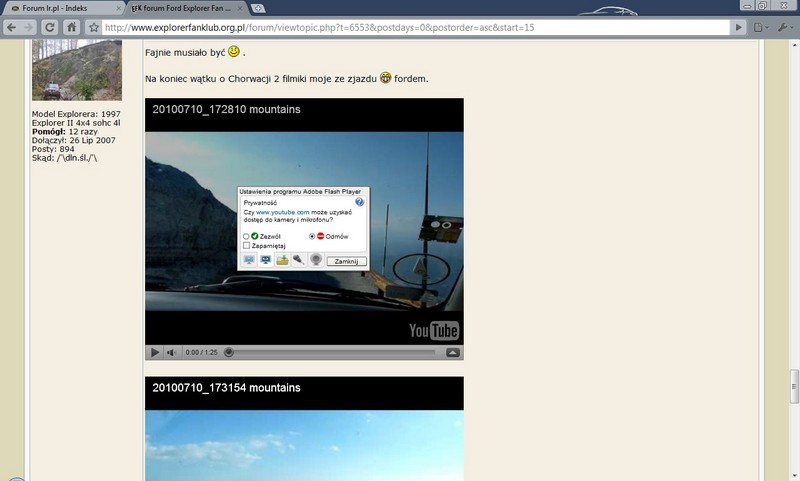Image resolution: width=800 pixels, height=481 pixels.
Task: Expand the YouTube player options arrow
Action: click(x=452, y=352)
